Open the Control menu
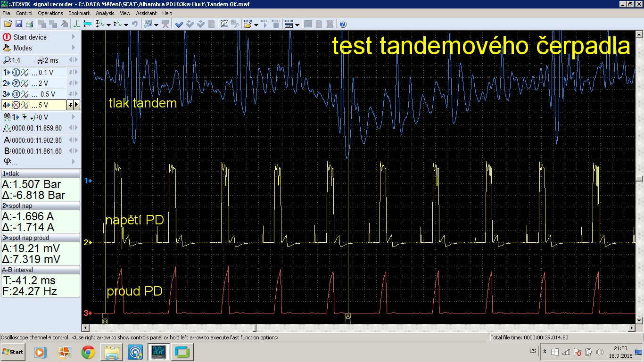Screen dimensions: 644x362 pos(24,13)
